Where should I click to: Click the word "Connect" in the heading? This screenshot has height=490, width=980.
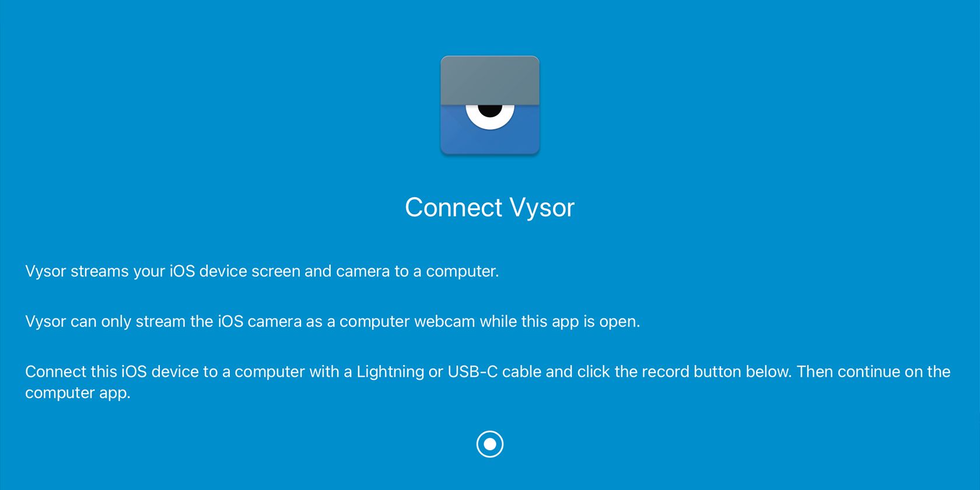(454, 208)
